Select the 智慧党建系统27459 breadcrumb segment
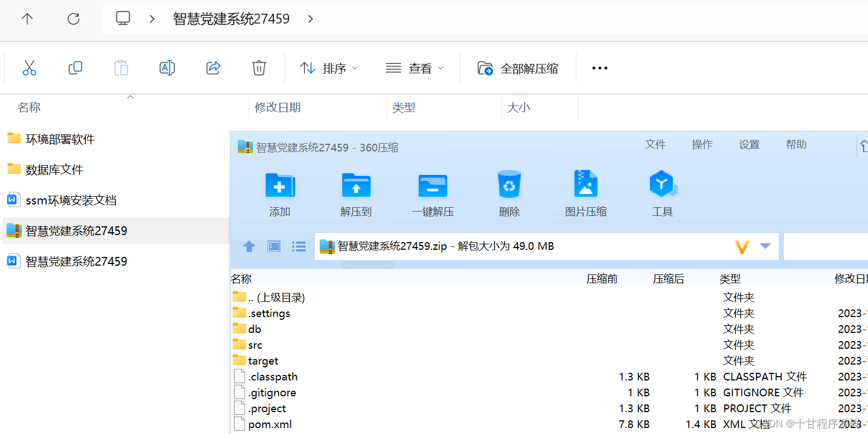 click(x=231, y=19)
